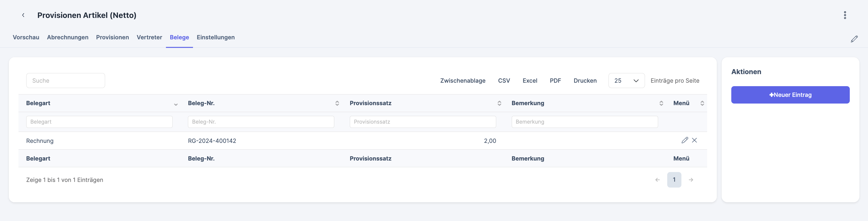Open the three-dot options menu
Viewport: 868px width, 221px height.
click(x=845, y=15)
